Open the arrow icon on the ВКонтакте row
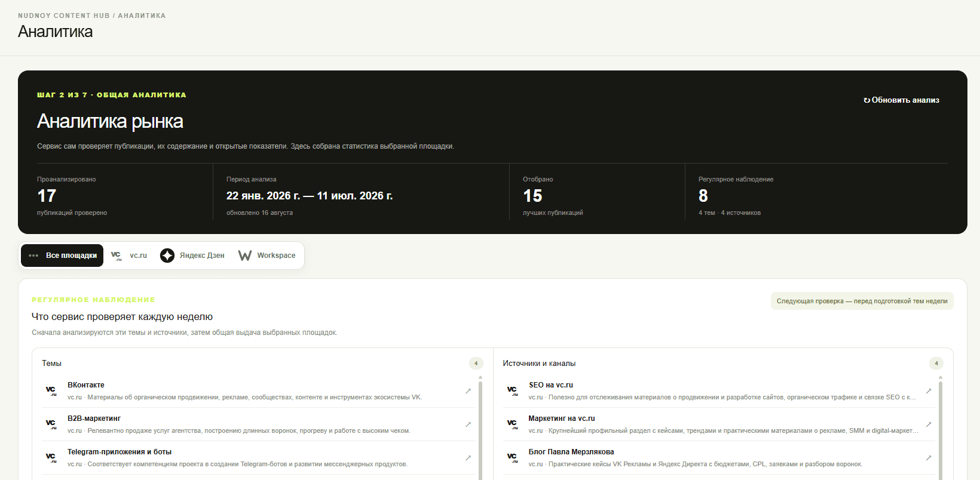980x480 pixels. coord(468,391)
